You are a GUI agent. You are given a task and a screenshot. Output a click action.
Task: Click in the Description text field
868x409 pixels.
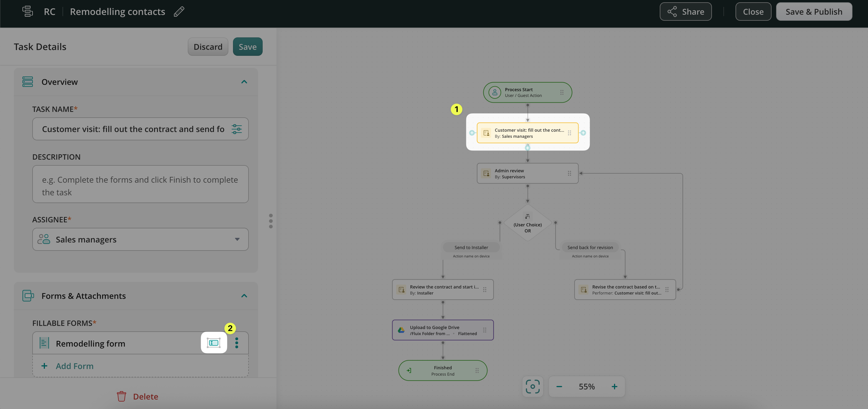click(x=140, y=184)
